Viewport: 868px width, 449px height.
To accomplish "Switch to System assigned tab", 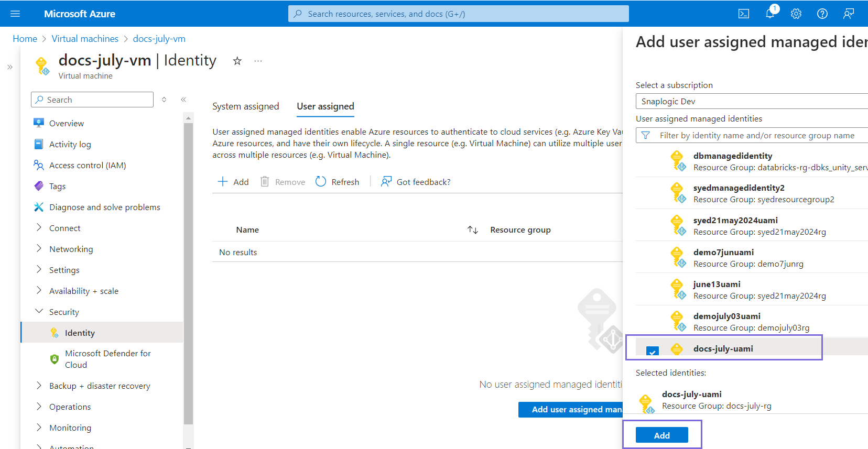I will point(245,106).
